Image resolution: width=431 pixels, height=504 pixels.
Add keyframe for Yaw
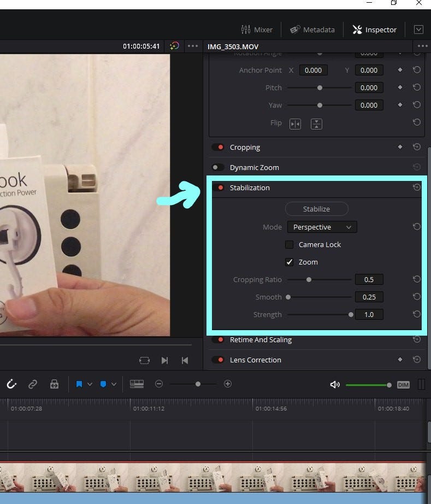[x=400, y=104]
